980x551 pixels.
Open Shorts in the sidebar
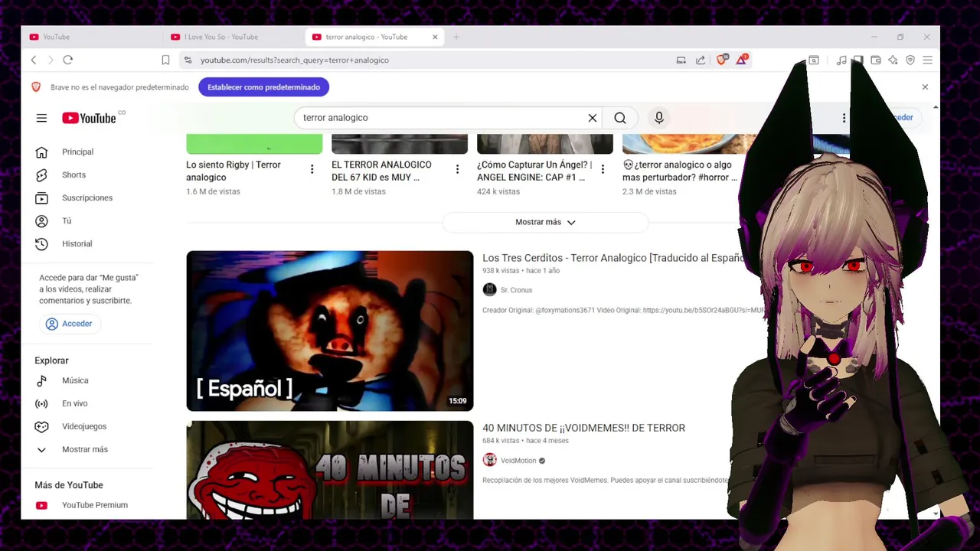coord(73,175)
